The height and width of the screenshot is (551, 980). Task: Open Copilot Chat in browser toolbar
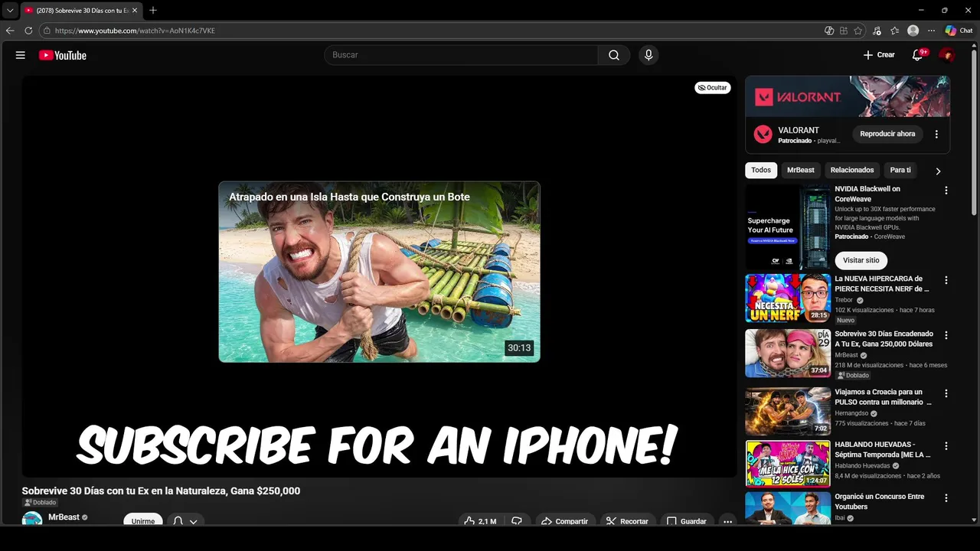point(959,31)
